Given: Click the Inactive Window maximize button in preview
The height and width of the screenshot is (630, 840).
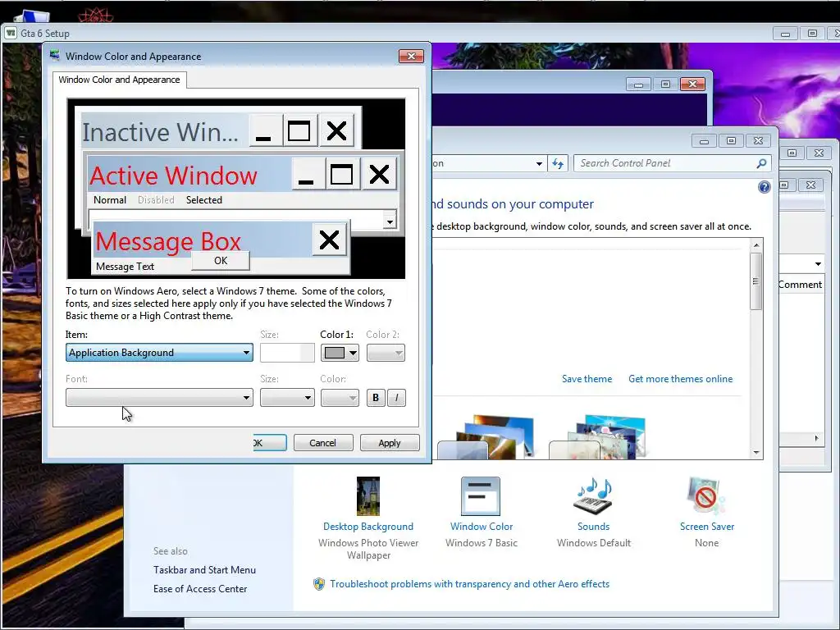Looking at the screenshot, I should (x=299, y=130).
